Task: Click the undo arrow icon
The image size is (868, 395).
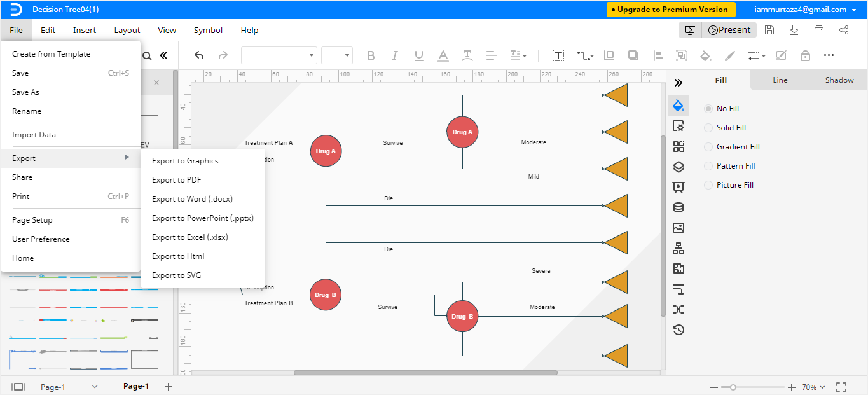Action: [198, 55]
